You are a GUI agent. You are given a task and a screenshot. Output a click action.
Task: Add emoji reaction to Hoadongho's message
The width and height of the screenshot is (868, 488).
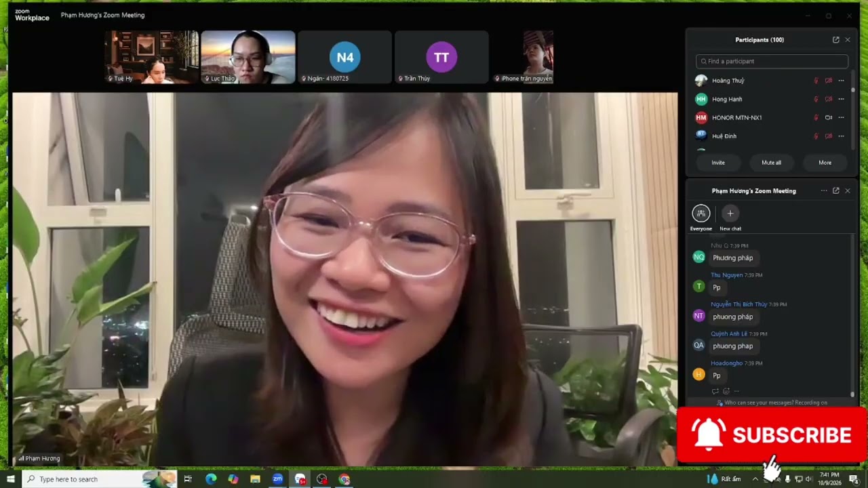pyautogui.click(x=726, y=391)
